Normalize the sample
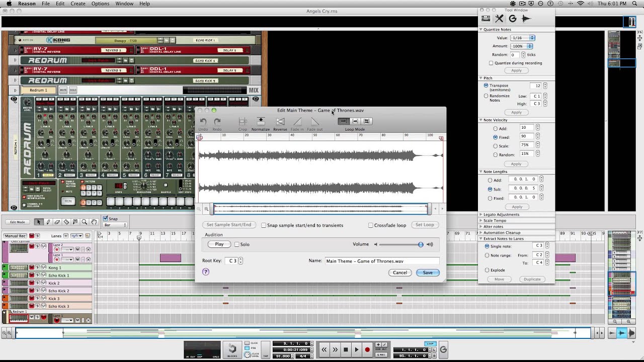Screen dimensions: 644x362 [x=261, y=124]
